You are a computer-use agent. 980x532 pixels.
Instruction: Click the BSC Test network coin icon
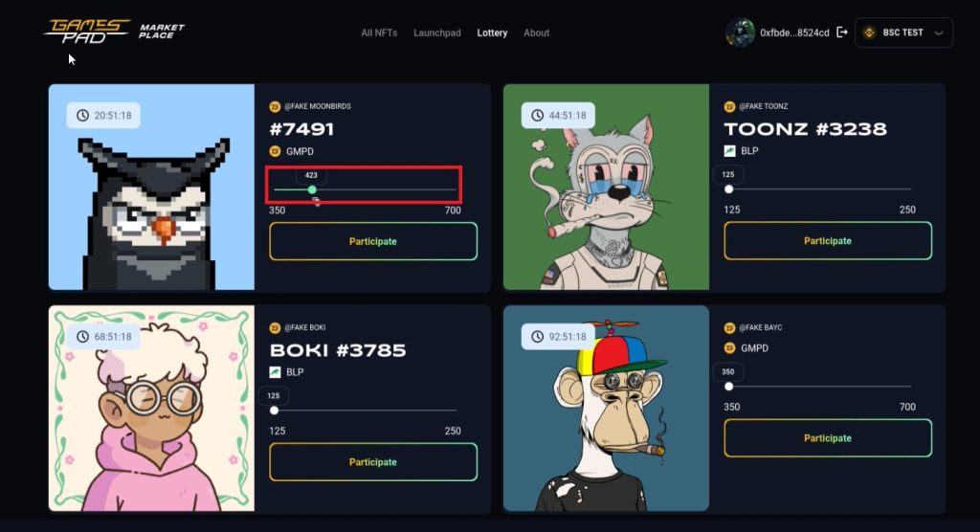click(x=869, y=33)
